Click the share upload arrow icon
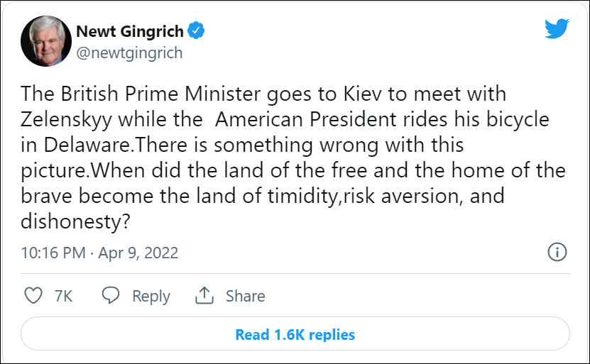This screenshot has width=590, height=364. click(205, 295)
